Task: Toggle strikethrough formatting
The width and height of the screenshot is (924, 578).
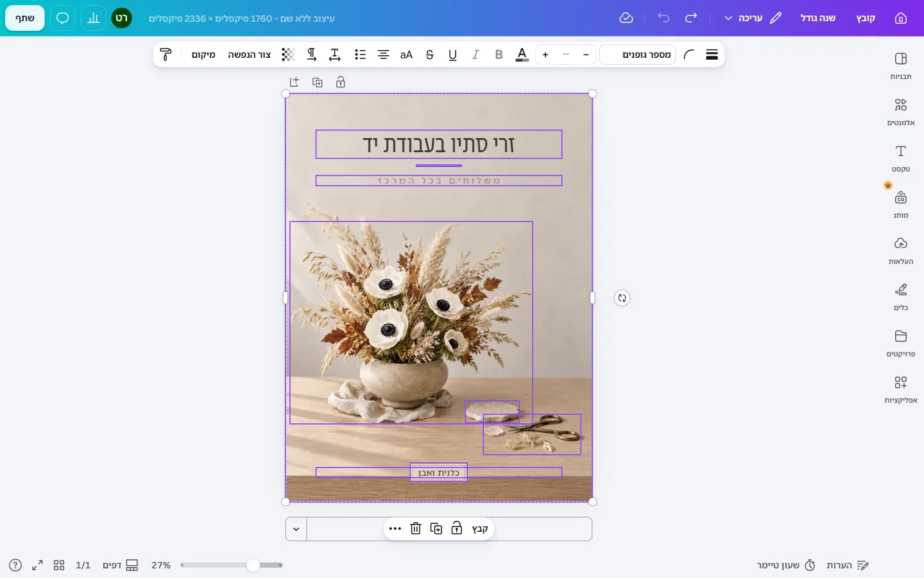Action: [x=430, y=55]
